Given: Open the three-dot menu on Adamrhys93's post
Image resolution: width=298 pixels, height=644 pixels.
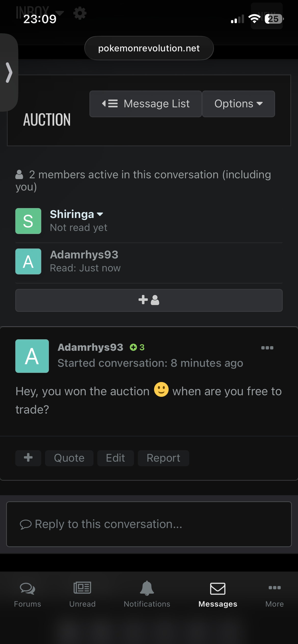Looking at the screenshot, I should tap(267, 348).
